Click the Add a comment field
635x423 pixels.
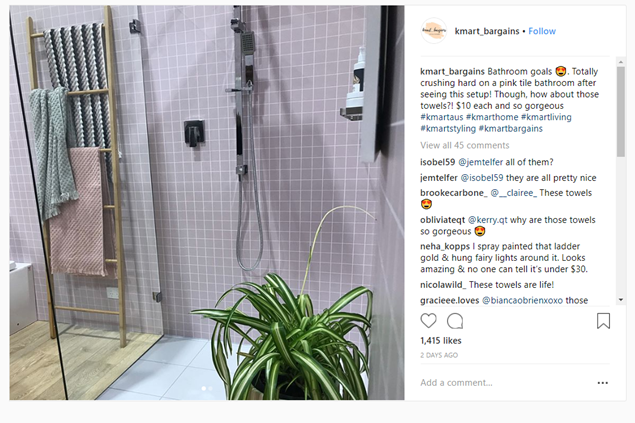pyautogui.click(x=506, y=383)
